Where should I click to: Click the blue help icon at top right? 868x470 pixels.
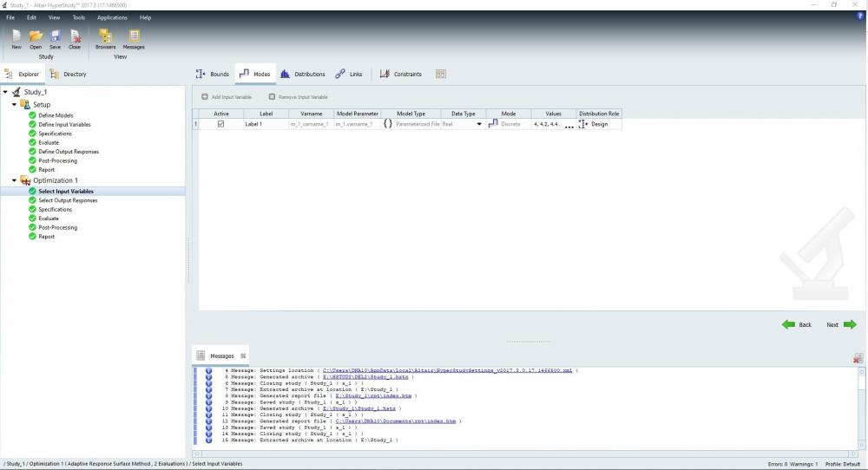[860, 16]
